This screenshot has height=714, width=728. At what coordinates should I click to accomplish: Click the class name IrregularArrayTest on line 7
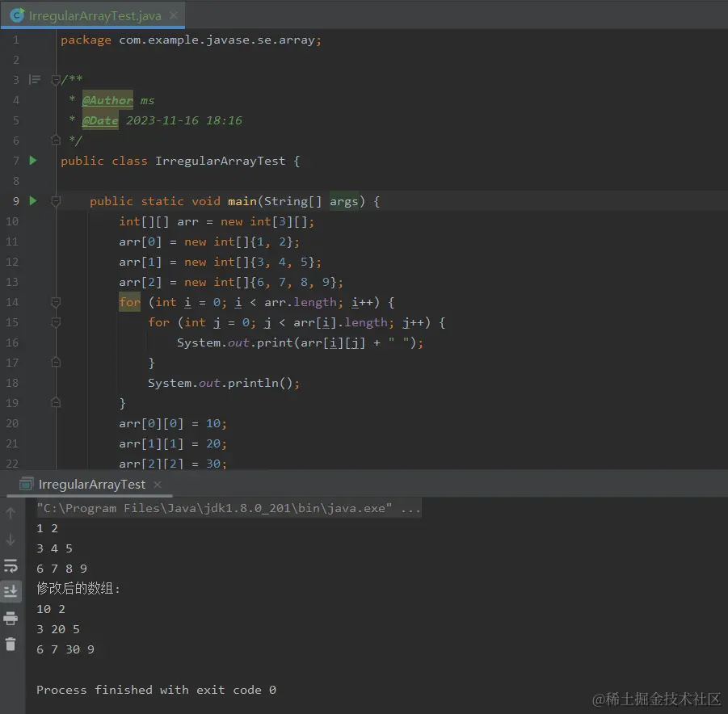pyautogui.click(x=220, y=161)
